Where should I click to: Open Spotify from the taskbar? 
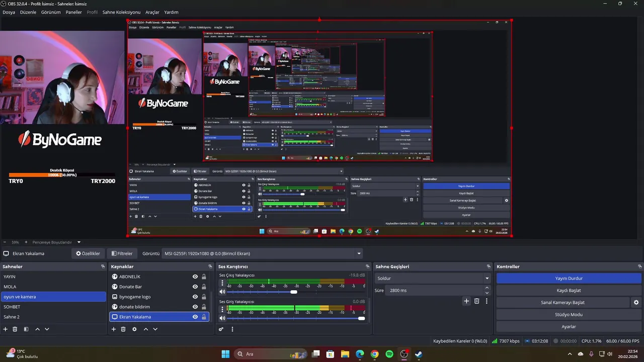coord(389,354)
